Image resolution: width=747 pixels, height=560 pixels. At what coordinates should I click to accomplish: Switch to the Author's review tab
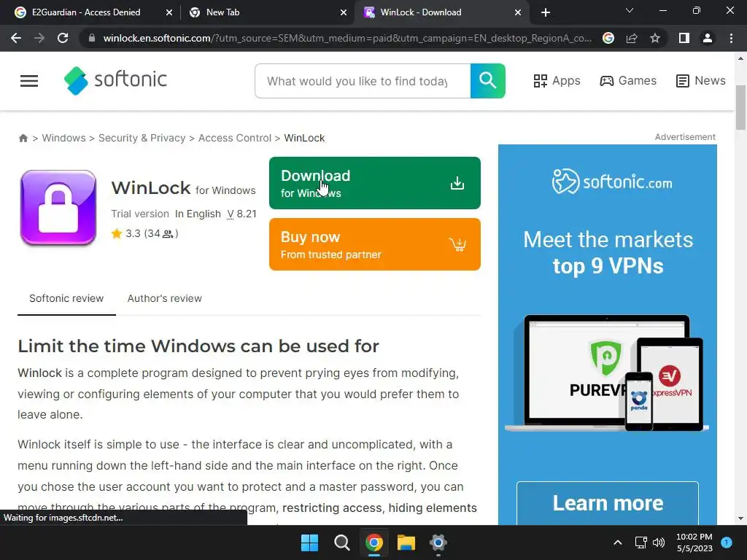pos(164,298)
